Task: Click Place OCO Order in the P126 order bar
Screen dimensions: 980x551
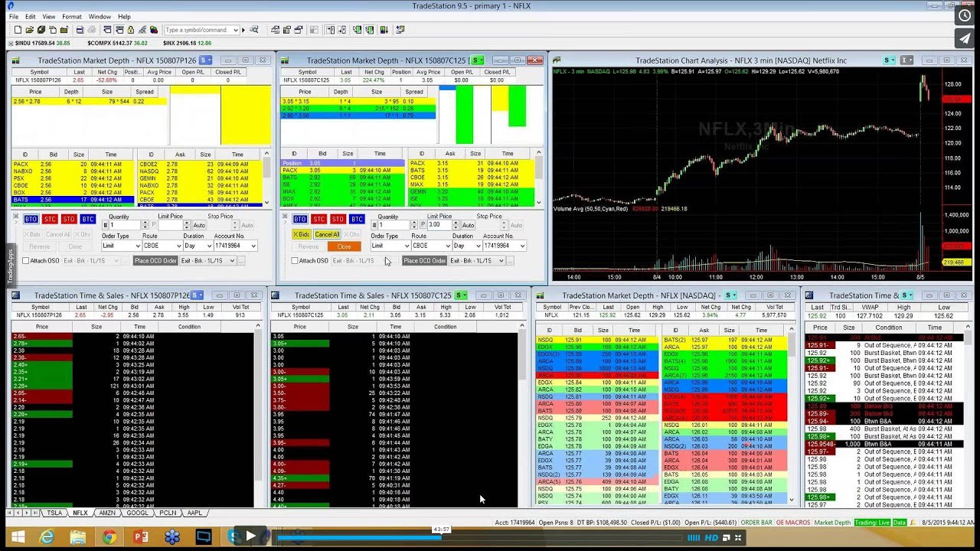Action: 155,260
